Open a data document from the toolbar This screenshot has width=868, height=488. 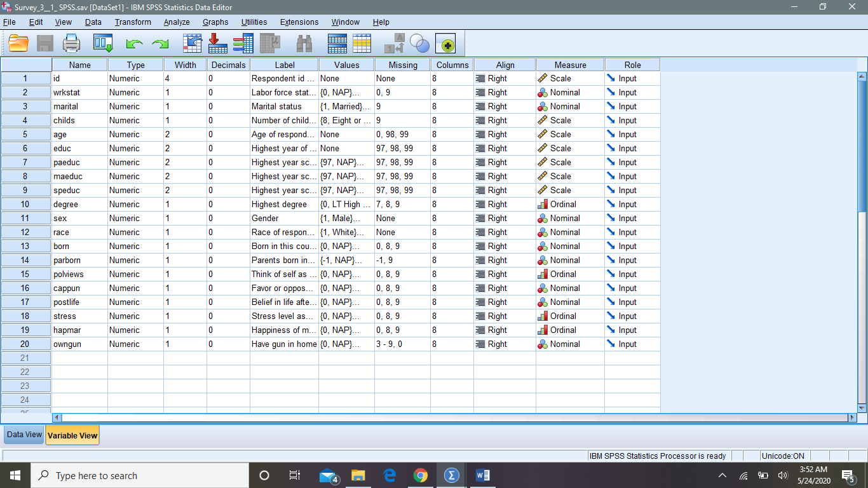click(18, 43)
